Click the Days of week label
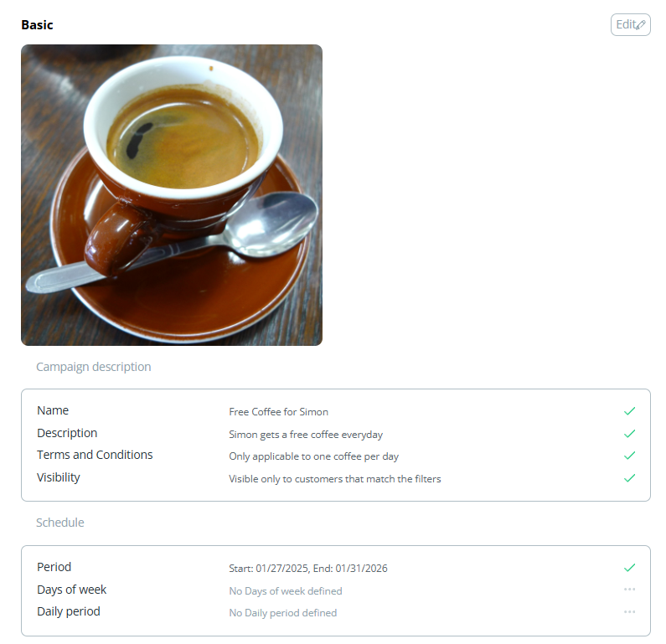 pyautogui.click(x=72, y=590)
